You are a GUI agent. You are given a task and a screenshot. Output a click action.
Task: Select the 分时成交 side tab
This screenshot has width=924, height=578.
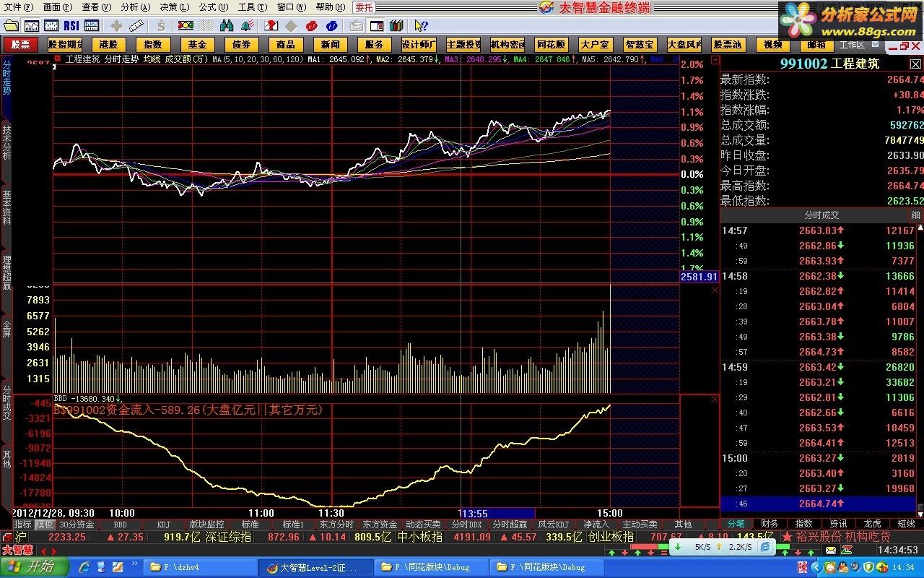pyautogui.click(x=6, y=402)
